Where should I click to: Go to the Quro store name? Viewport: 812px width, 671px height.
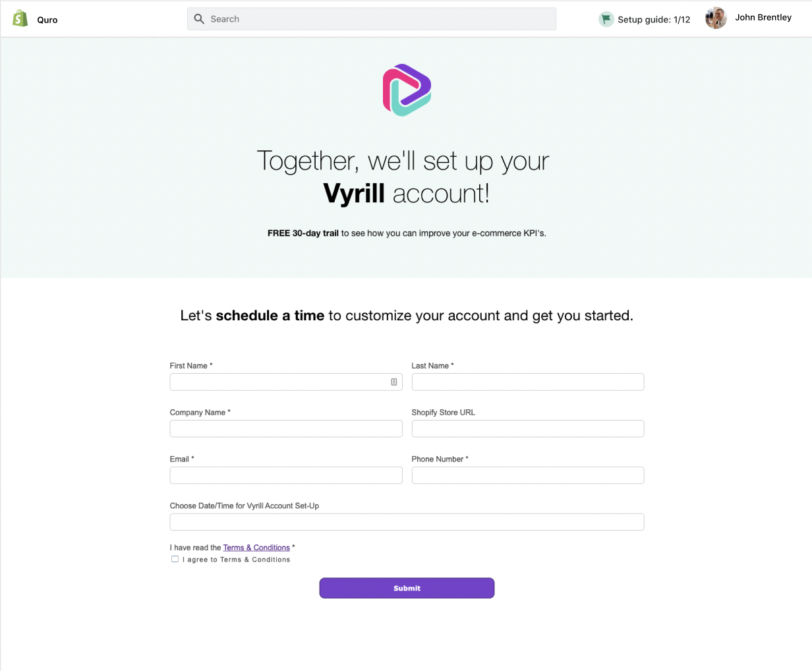tap(47, 20)
